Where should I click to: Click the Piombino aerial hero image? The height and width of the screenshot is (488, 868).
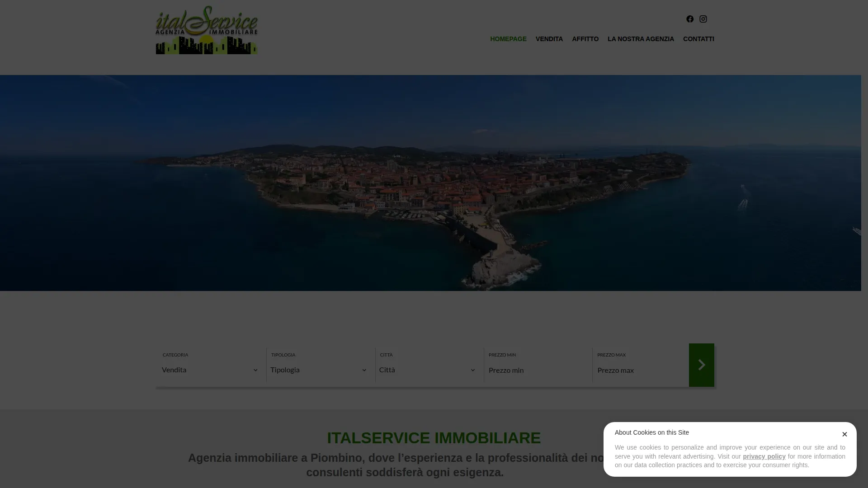click(x=430, y=183)
